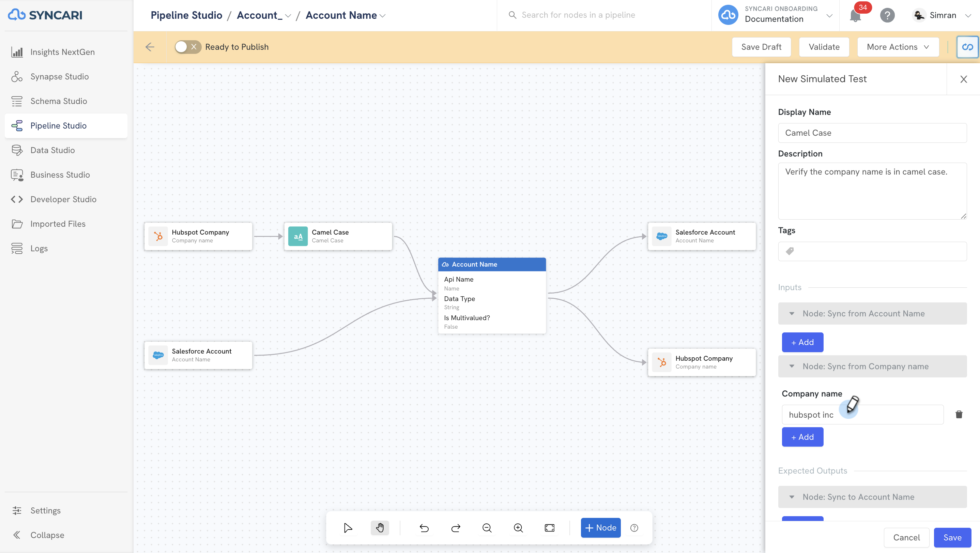The width and height of the screenshot is (980, 553).
Task: Click the Syncari instance avatar icon
Action: click(x=728, y=15)
